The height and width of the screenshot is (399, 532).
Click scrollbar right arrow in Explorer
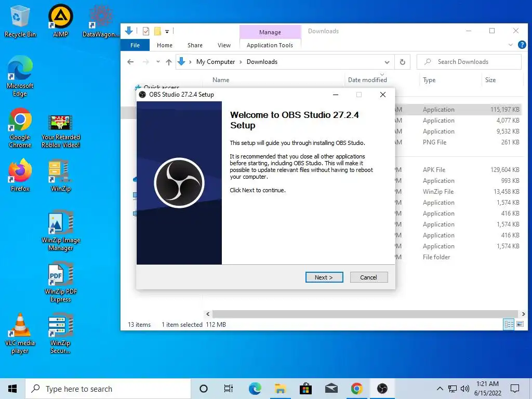pos(523,314)
